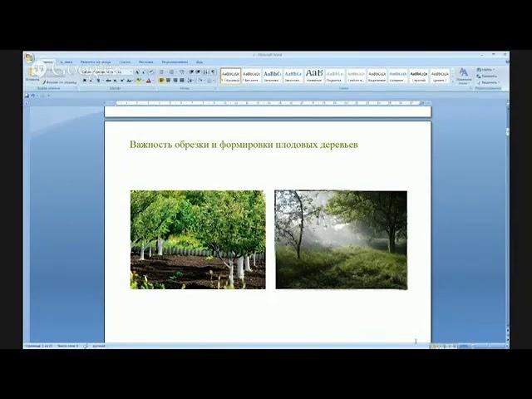
Task: Toggle strikethrough formatting
Action: pos(108,81)
